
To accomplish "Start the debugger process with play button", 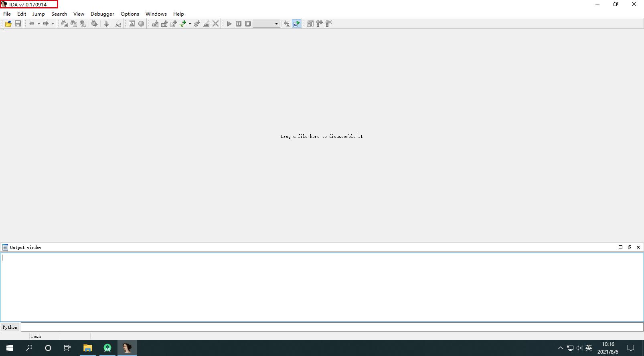I will click(x=229, y=24).
